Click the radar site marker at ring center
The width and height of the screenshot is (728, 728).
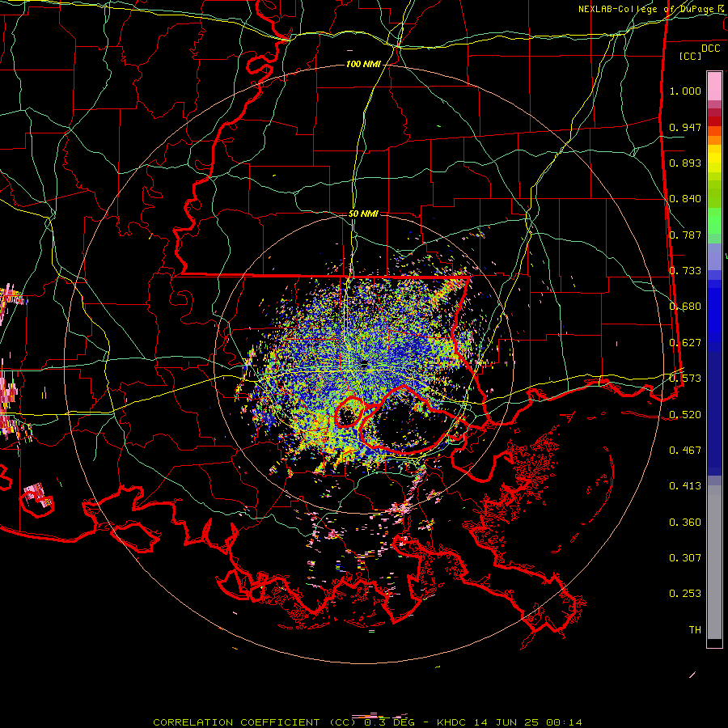click(364, 363)
